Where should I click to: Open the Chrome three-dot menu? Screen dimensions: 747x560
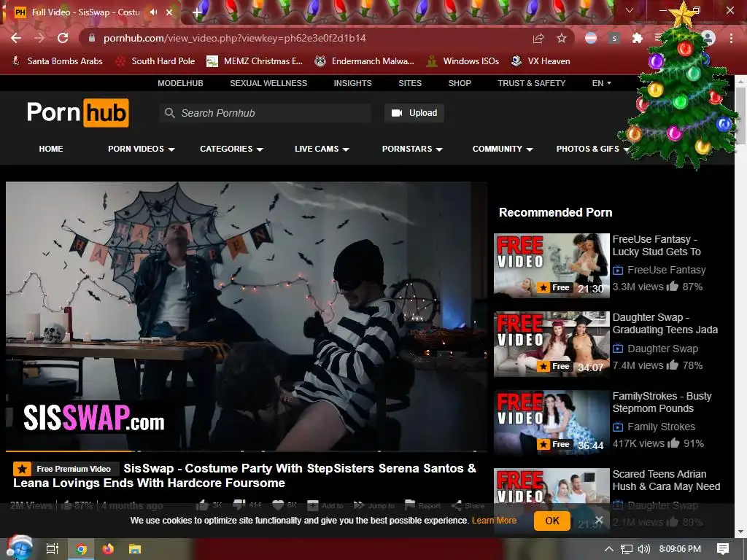(x=731, y=38)
